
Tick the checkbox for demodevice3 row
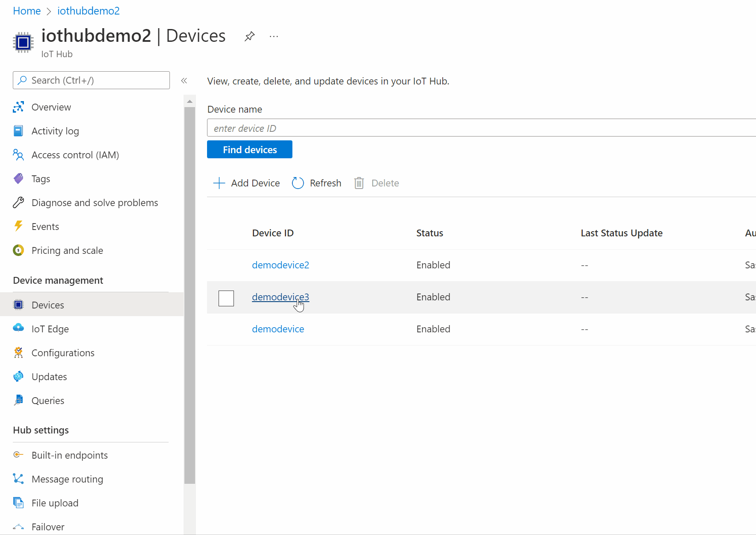[x=226, y=298]
